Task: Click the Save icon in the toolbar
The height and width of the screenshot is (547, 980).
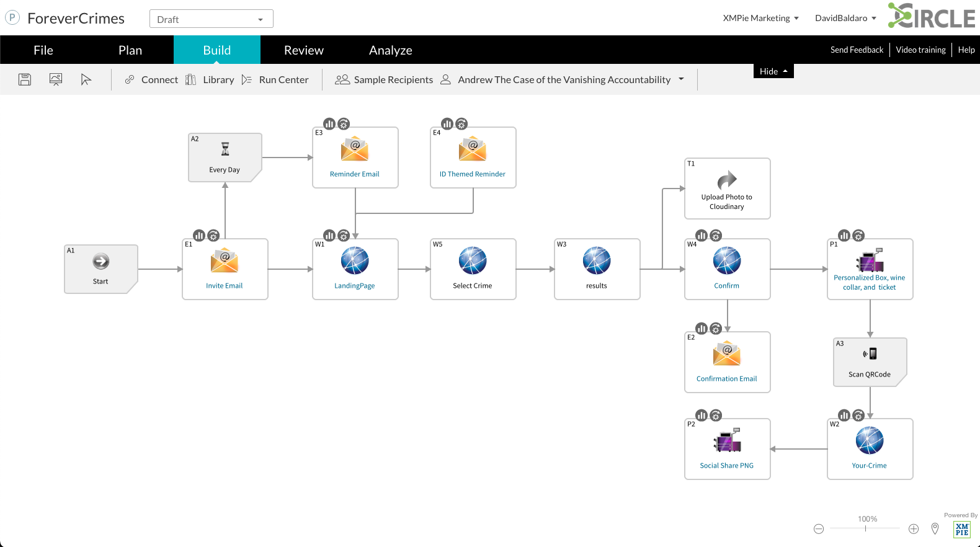Action: point(25,79)
